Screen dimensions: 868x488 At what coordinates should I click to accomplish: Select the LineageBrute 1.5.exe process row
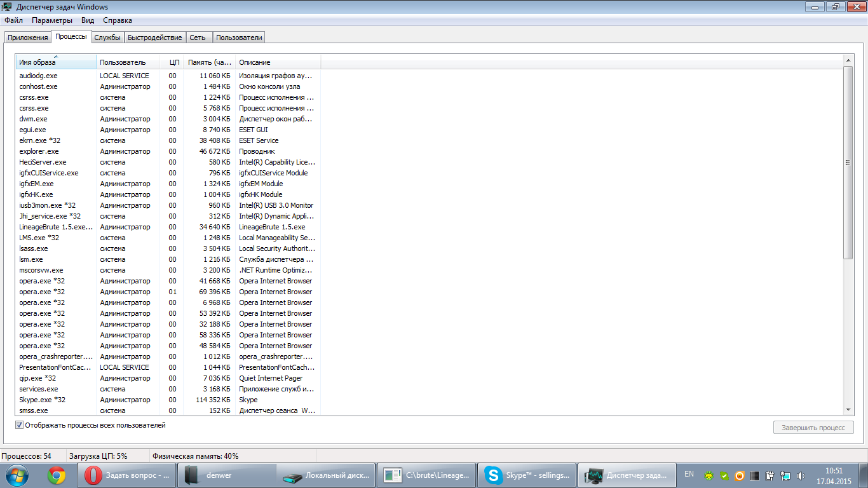click(x=168, y=227)
